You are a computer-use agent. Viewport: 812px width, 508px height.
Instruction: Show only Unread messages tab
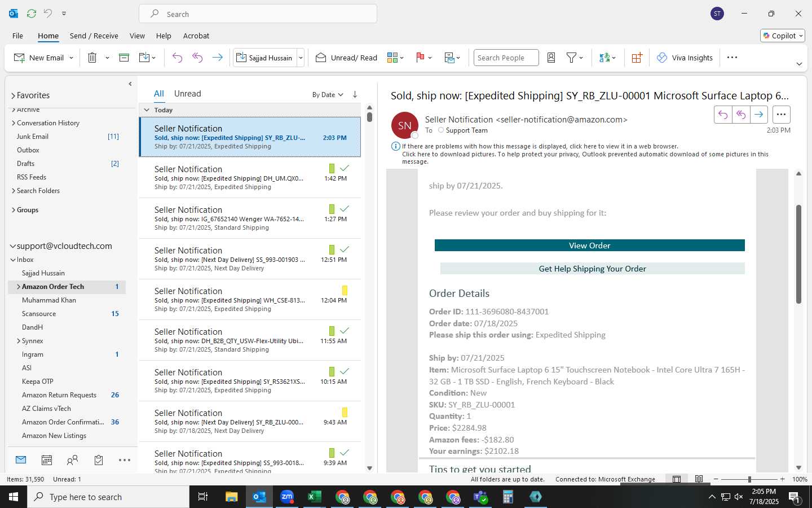tap(188, 94)
